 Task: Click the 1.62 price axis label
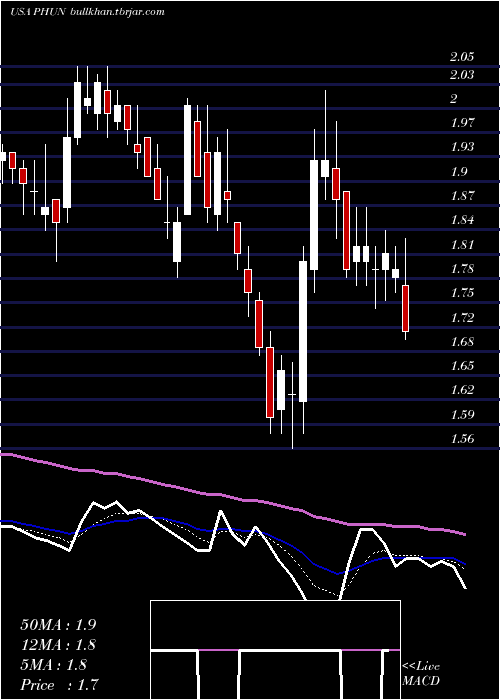[462, 390]
